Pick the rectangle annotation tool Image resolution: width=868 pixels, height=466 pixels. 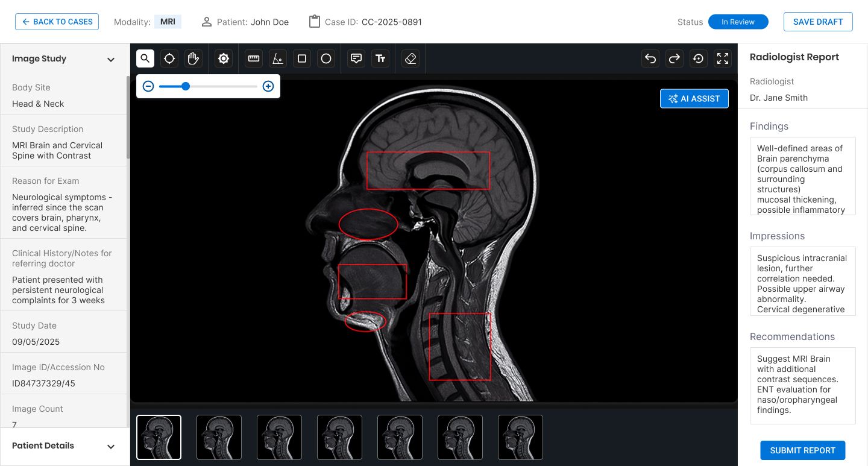(301, 58)
